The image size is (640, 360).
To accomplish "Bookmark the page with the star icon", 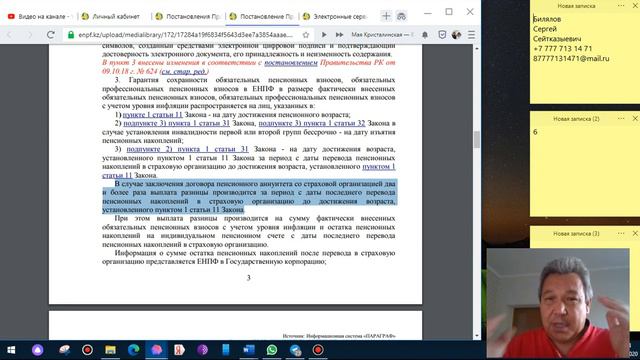I will [x=306, y=35].
